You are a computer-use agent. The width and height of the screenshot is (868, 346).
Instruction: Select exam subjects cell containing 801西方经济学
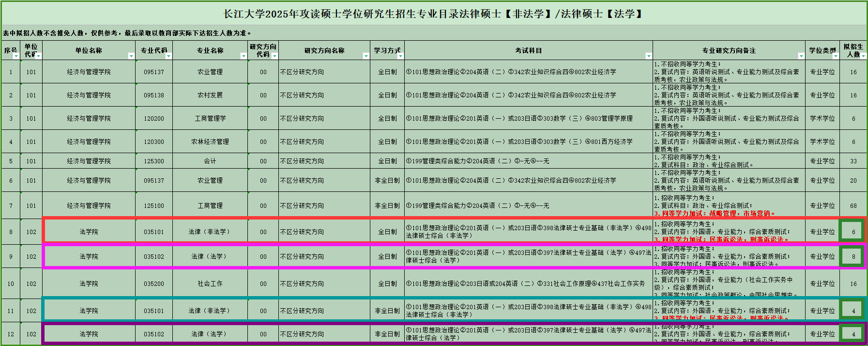coord(529,142)
